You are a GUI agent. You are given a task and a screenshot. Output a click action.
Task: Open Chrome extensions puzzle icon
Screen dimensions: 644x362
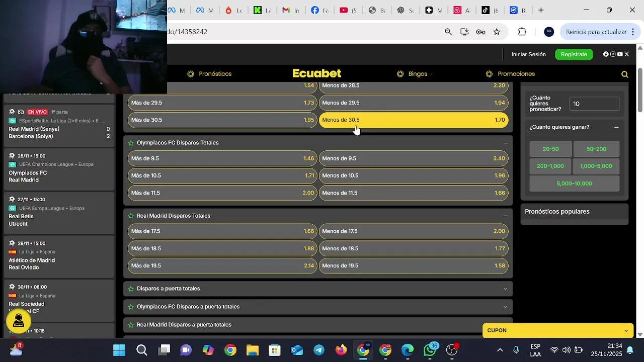522,32
